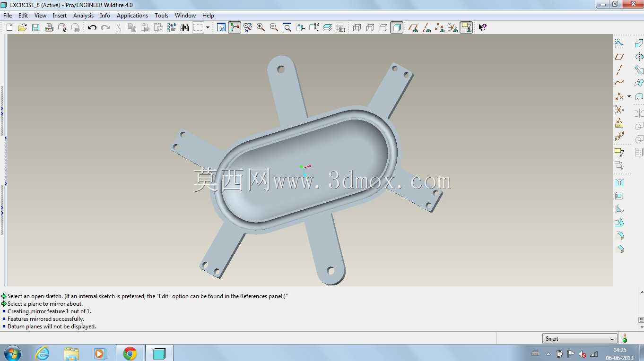The height and width of the screenshot is (361, 644).
Task: Click the Reference feature chain icon
Action: tap(619, 137)
